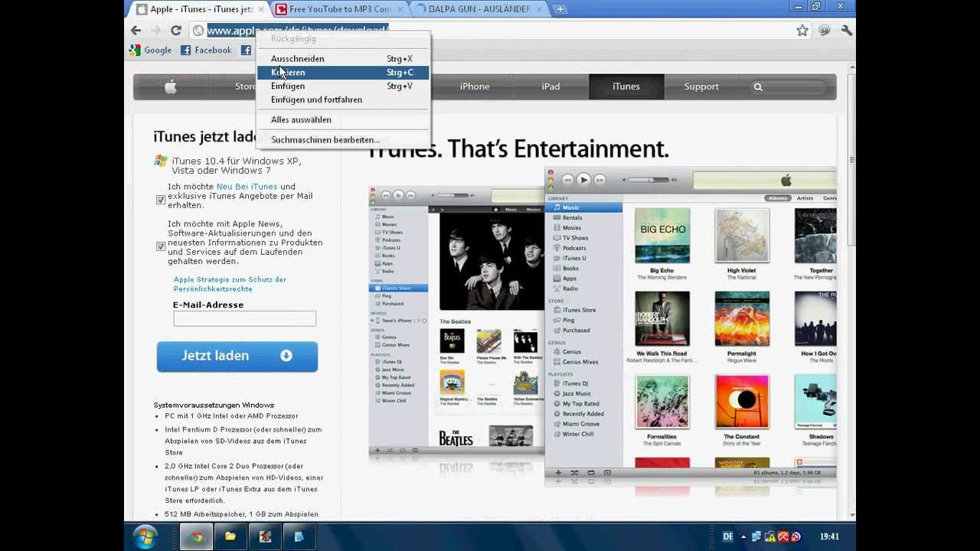980x551 pixels.
Task: Choose Einfügen from the context menu
Action: 342,86
